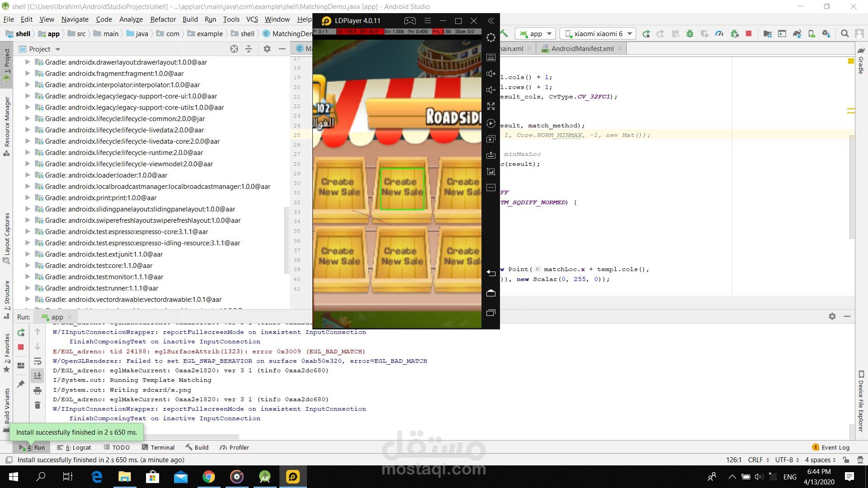Tap the LDPlayer Android back icon

coord(491,272)
